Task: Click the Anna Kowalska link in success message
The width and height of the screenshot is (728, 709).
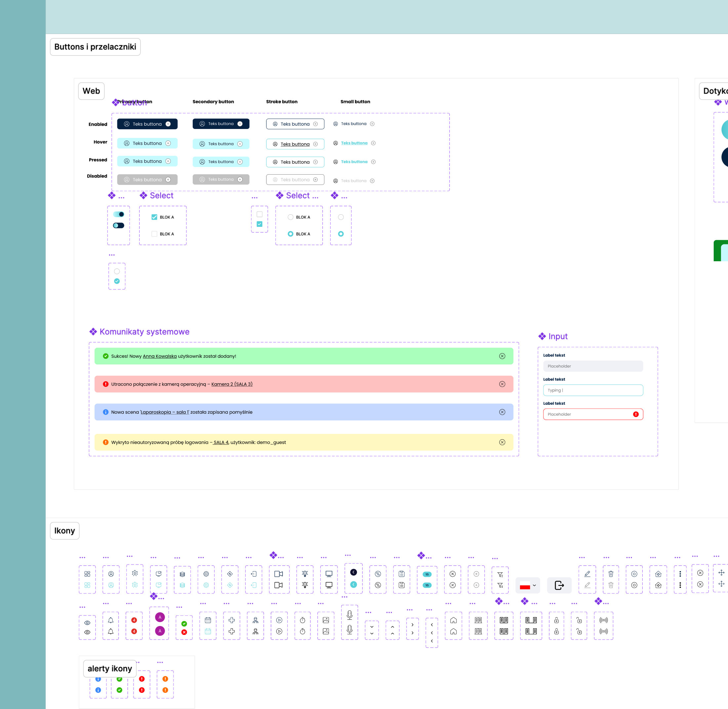Action: tap(160, 356)
